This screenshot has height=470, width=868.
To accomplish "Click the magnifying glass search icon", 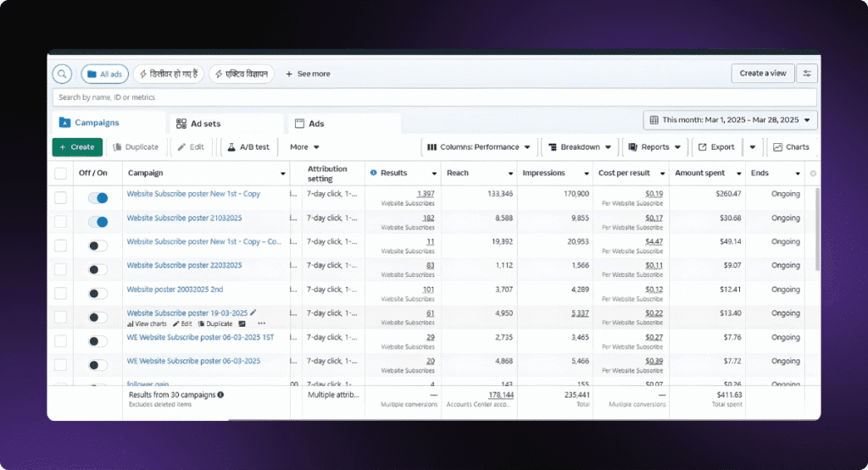I will [62, 74].
